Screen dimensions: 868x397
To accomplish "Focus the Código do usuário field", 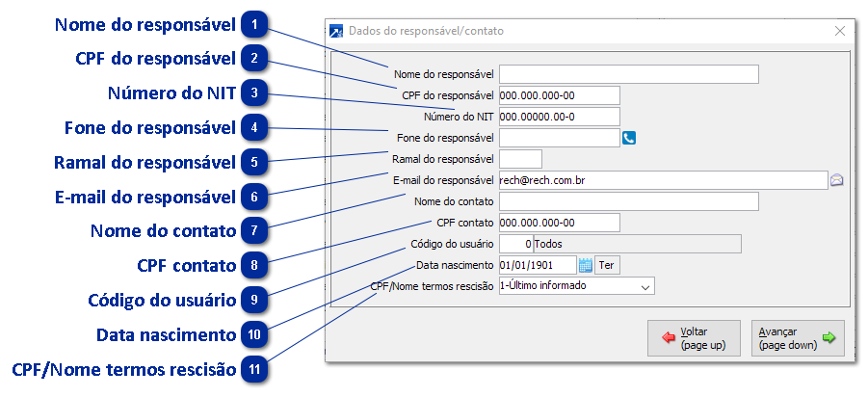I will click(515, 244).
